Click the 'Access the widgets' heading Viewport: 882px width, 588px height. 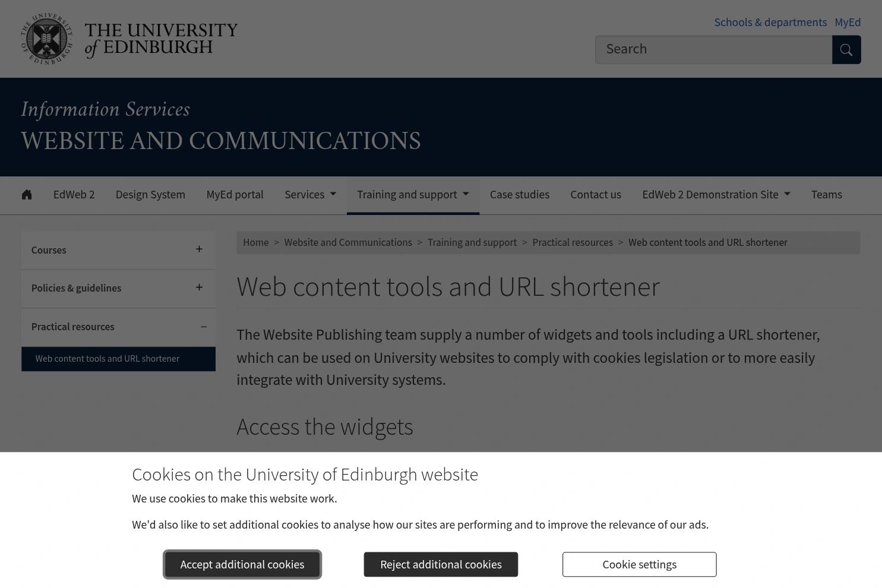[325, 426]
